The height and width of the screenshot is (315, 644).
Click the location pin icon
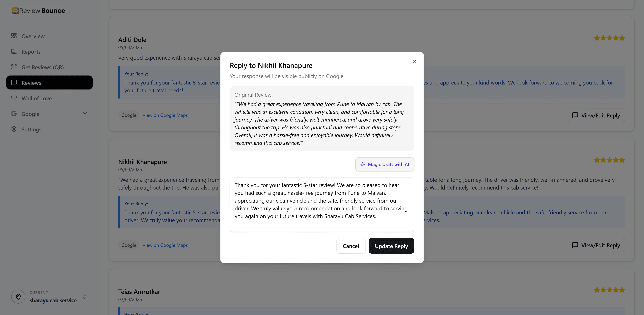(18, 297)
